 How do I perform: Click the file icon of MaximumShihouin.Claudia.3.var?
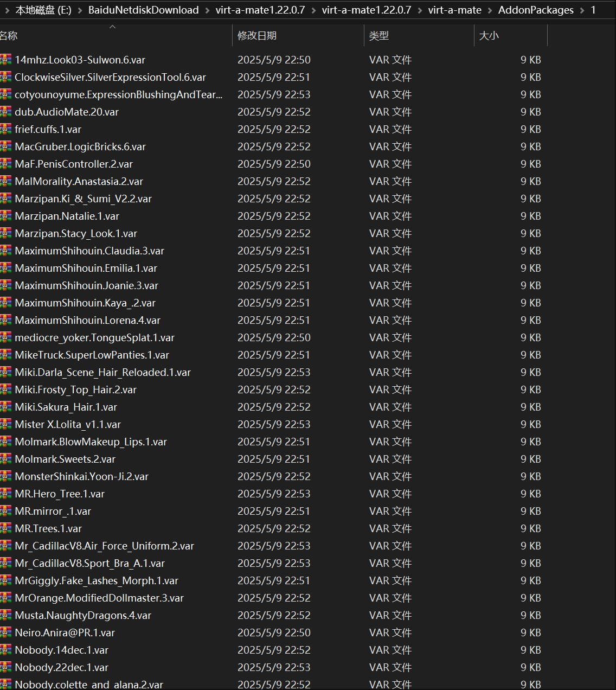(5, 251)
